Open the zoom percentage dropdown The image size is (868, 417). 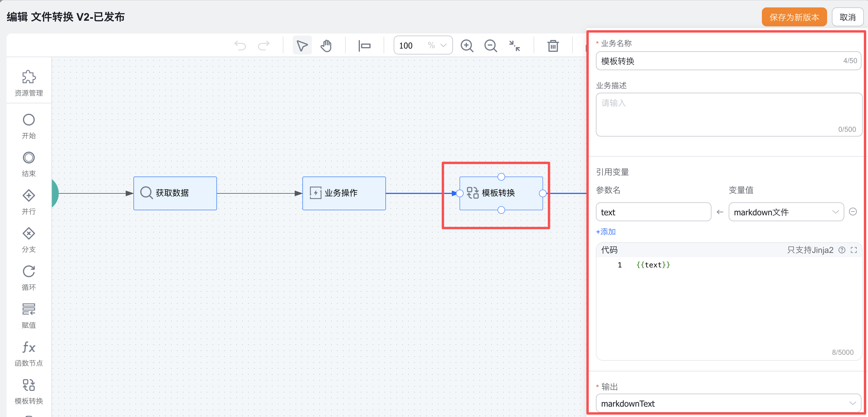click(x=443, y=45)
